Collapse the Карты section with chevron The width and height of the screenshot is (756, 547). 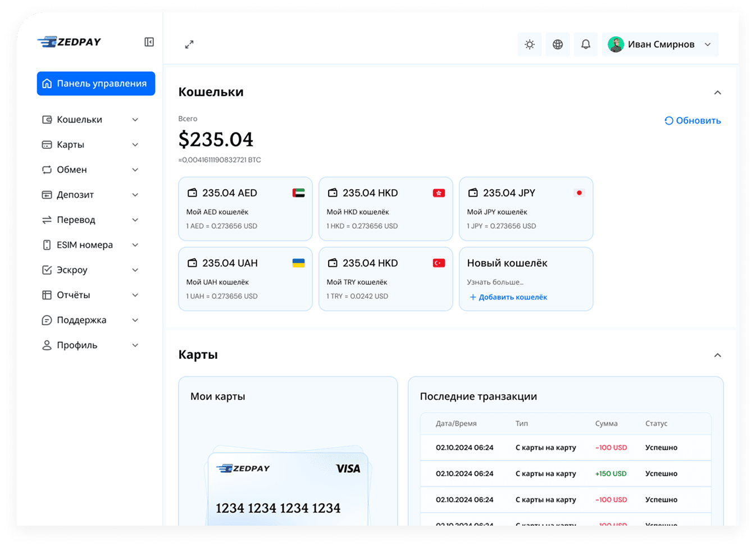717,355
